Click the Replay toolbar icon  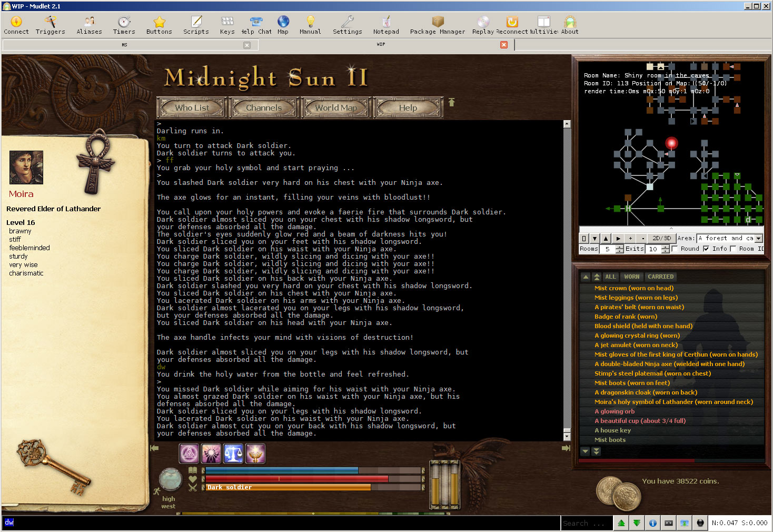tap(483, 25)
